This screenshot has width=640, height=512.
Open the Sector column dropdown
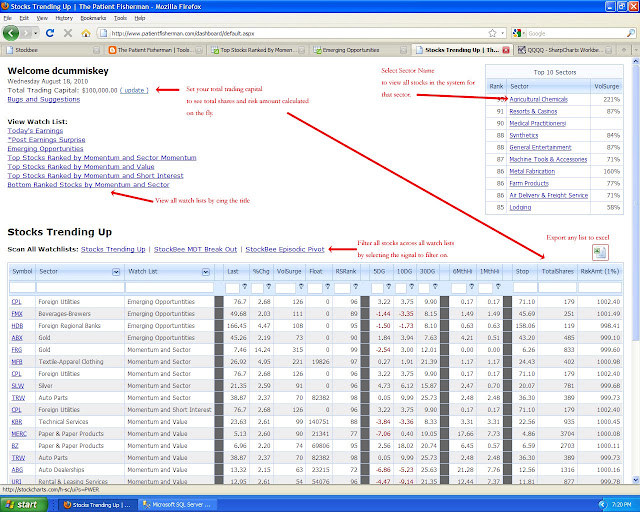tap(116, 272)
